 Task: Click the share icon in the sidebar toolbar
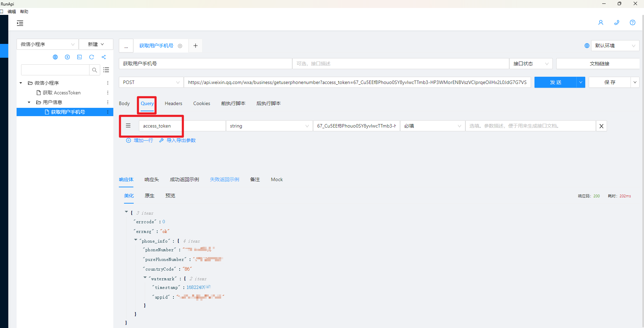104,57
